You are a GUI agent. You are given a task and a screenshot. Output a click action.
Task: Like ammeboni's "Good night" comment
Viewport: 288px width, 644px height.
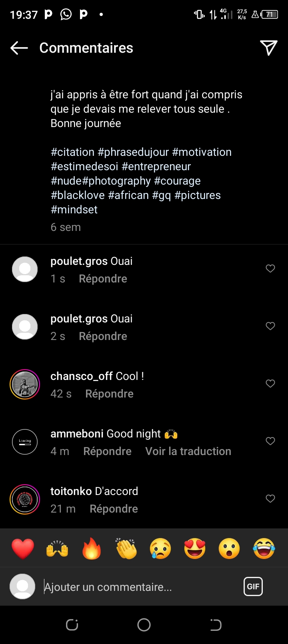coord(270,441)
